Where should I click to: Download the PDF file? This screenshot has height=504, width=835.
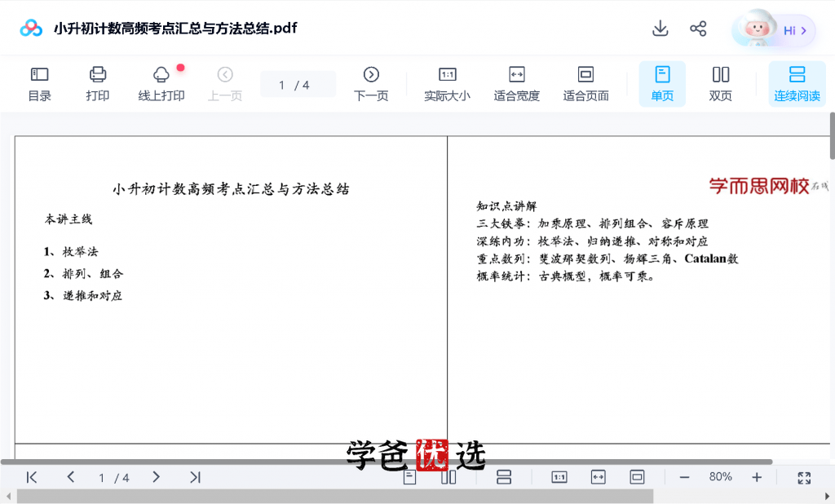click(x=660, y=29)
